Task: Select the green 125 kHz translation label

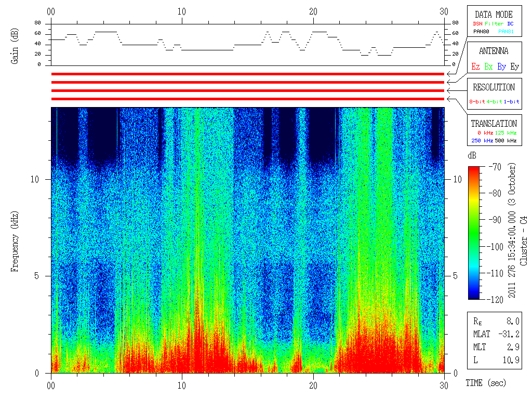Action: [506, 132]
